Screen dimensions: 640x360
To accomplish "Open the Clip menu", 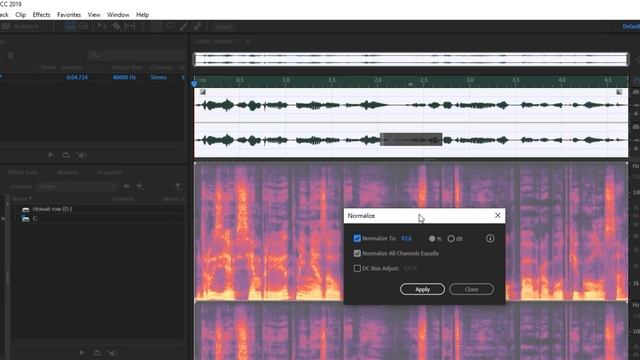I will click(x=20, y=15).
